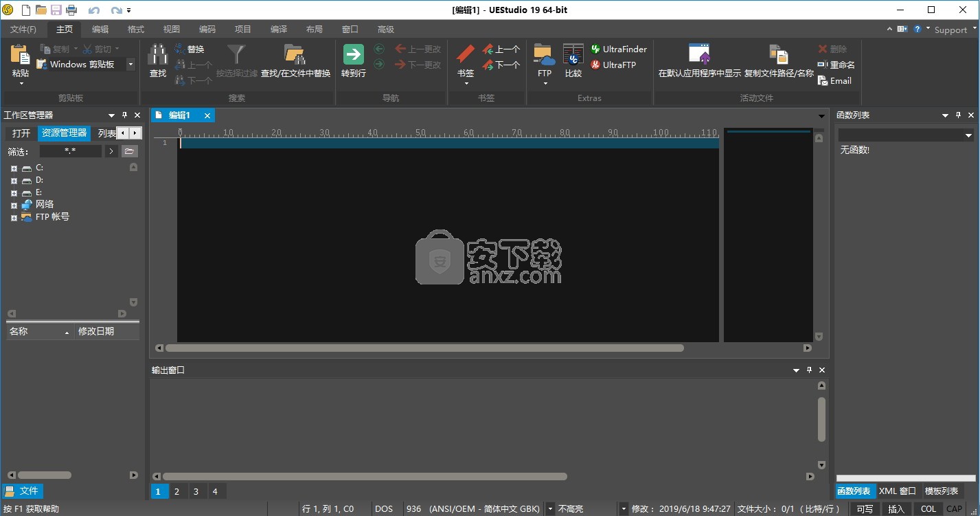Pin the Workspace Manager (工作区管理器) panel
Screen dimensions: 980x516
tap(124, 115)
